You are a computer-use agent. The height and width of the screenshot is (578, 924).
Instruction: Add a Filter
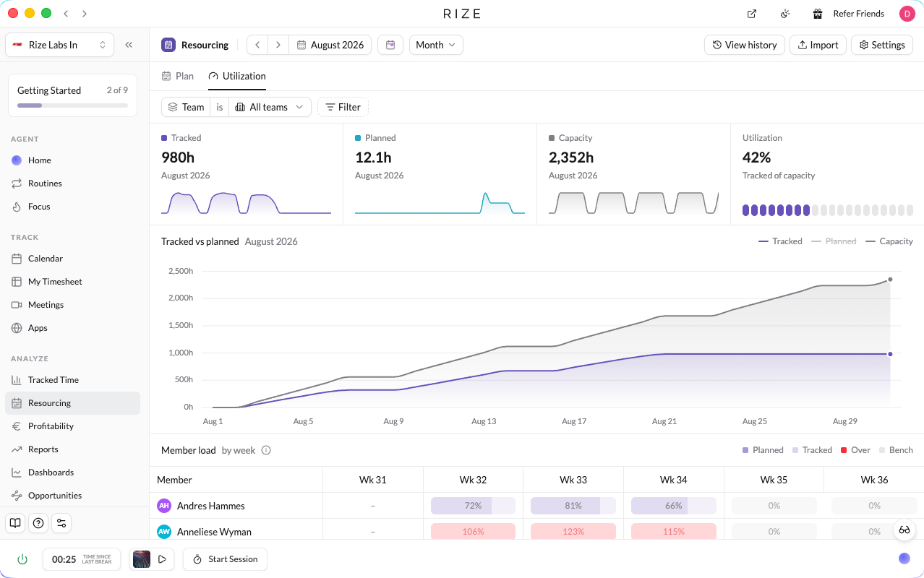343,107
